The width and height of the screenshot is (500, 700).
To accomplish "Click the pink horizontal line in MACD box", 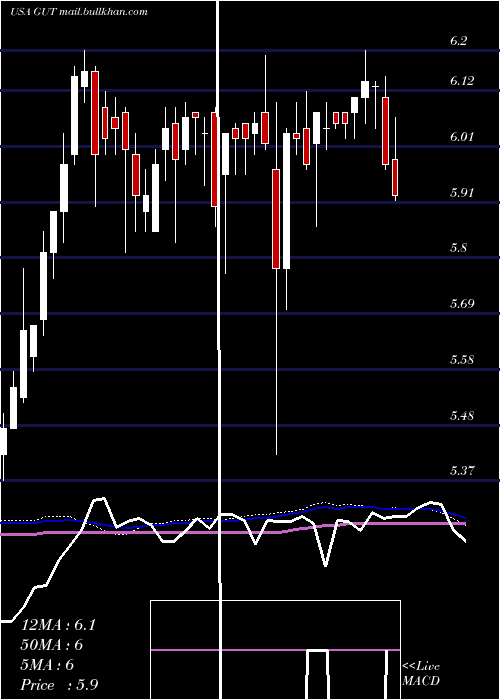I will click(x=275, y=650).
